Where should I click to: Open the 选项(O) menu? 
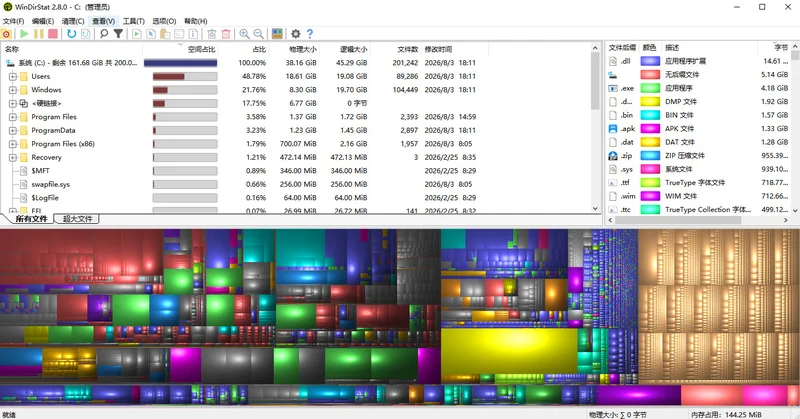[164, 21]
